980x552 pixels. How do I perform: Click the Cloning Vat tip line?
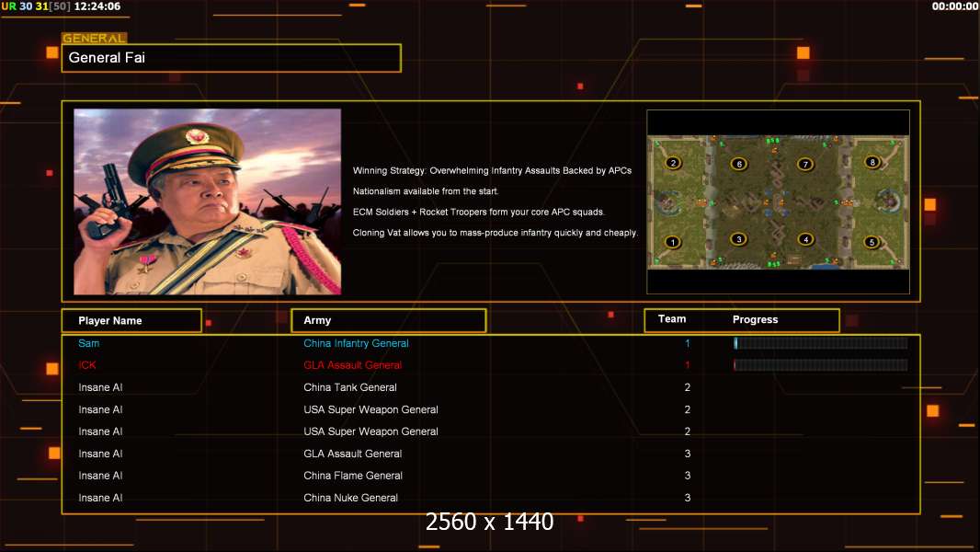495,233
